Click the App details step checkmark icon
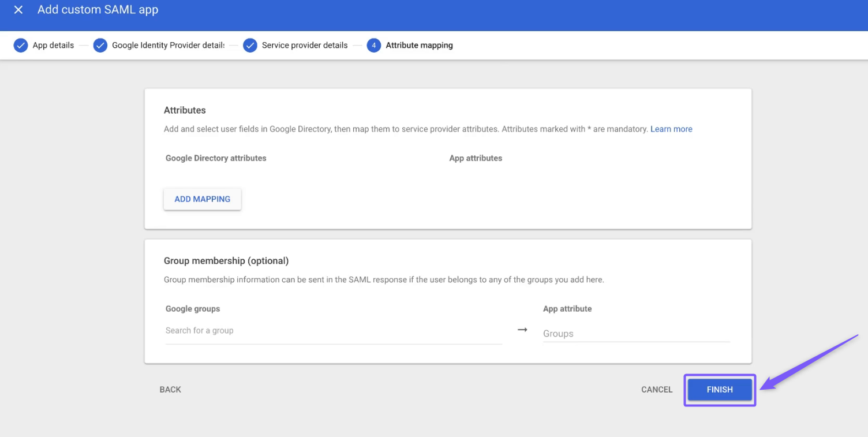The height and width of the screenshot is (437, 868). tap(21, 45)
